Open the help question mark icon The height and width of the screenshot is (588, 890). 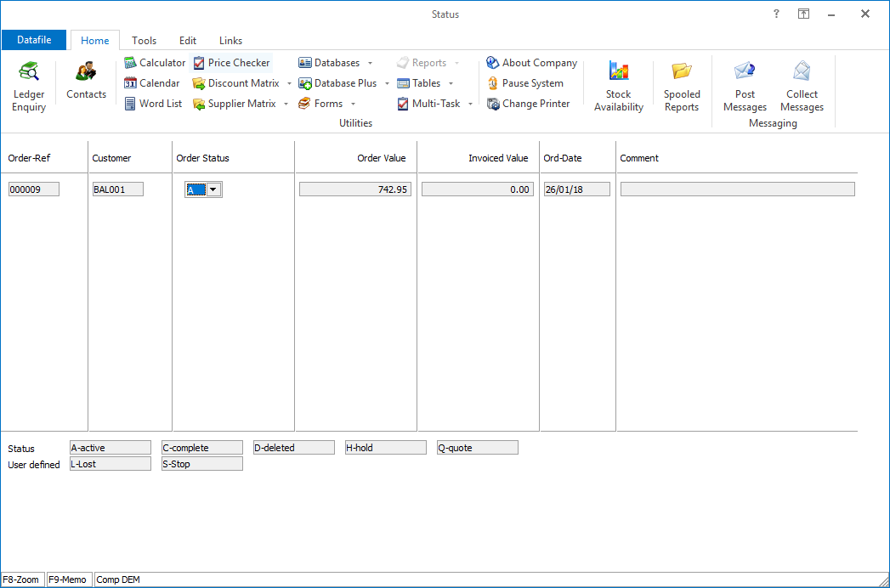coord(776,14)
